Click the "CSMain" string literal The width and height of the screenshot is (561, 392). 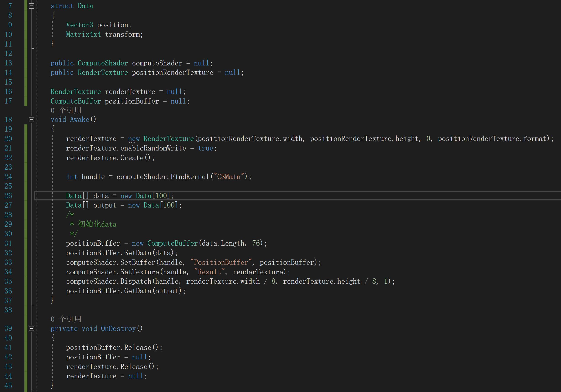(x=229, y=177)
